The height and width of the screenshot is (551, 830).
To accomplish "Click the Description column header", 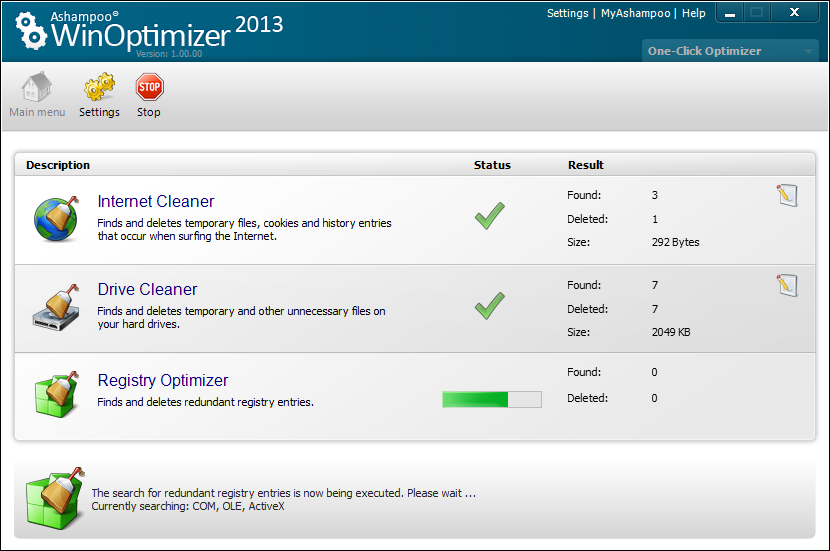I will pos(58,165).
